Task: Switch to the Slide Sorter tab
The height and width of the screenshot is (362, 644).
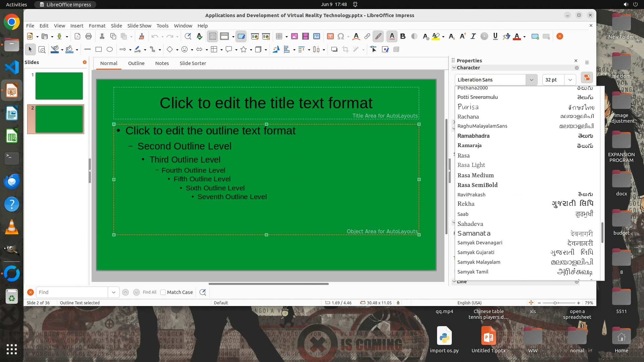Action: tap(193, 63)
